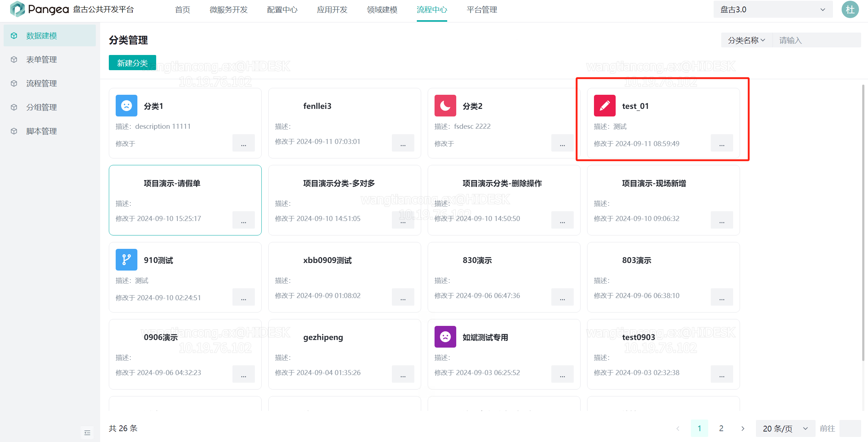This screenshot has width=868, height=442.
Task: Open the 0906演示 card title
Action: click(161, 337)
